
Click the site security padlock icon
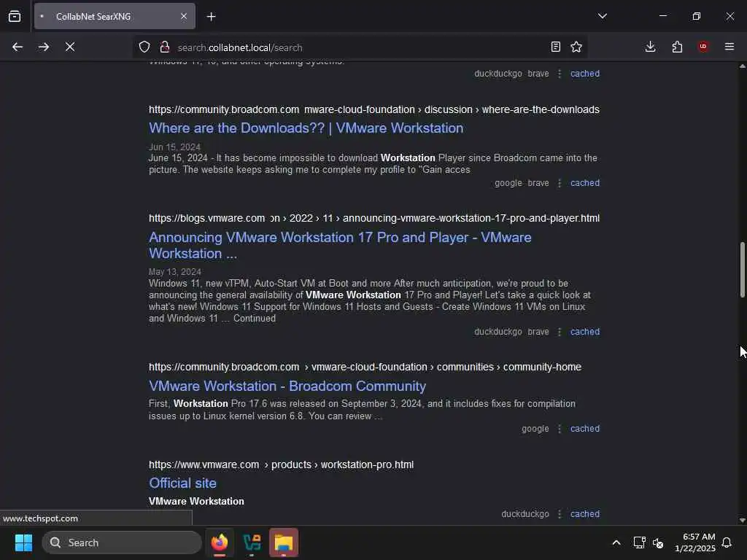coord(165,47)
